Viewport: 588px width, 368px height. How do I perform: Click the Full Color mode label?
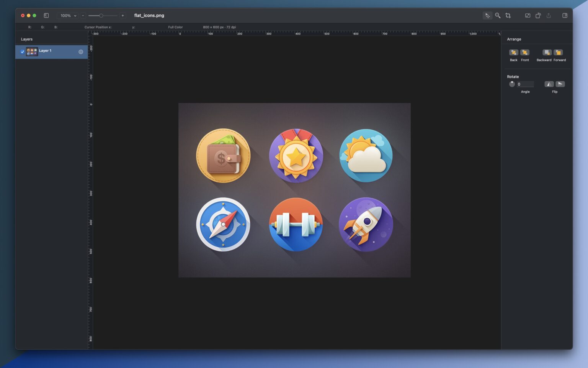coord(175,27)
